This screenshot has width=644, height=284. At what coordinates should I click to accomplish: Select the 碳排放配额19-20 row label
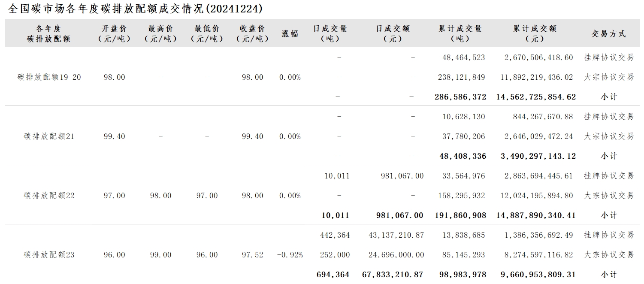tap(49, 77)
